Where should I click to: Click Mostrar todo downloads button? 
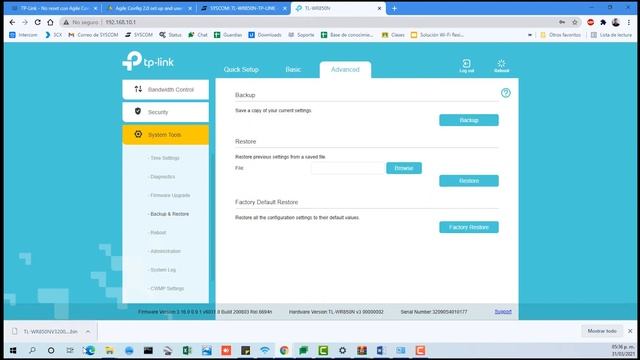602,331
